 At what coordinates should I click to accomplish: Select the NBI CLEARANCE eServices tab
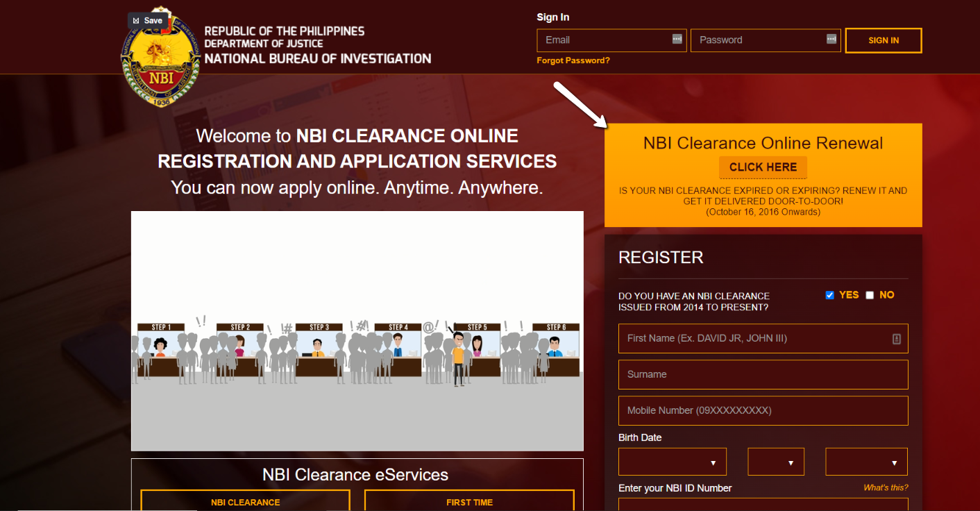245,501
